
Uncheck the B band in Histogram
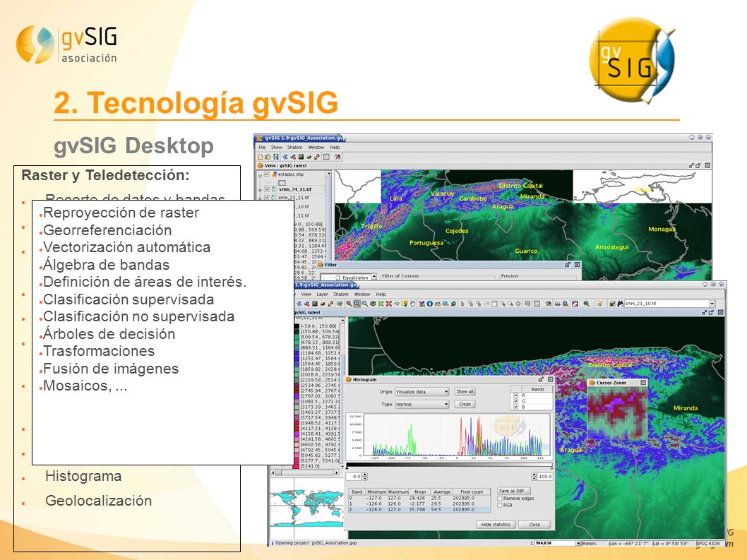[516, 407]
